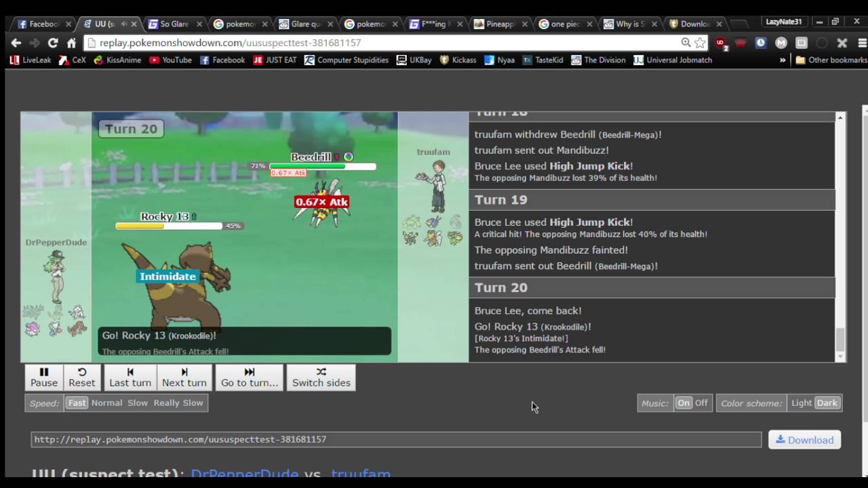
Task: Open the KissAnime bookmark
Action: tap(117, 60)
